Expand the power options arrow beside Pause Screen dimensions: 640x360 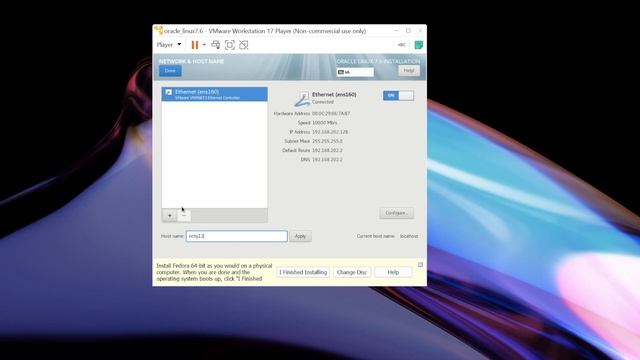click(x=204, y=45)
